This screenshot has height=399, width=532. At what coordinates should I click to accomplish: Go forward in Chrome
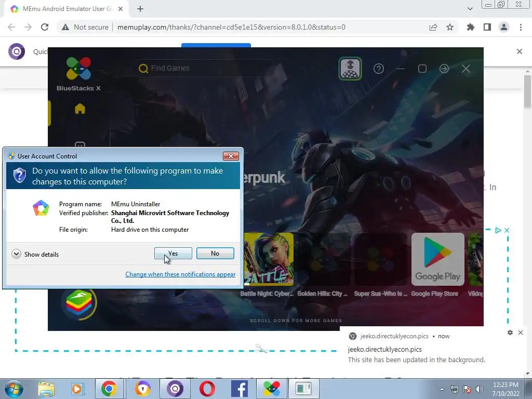[x=28, y=27]
